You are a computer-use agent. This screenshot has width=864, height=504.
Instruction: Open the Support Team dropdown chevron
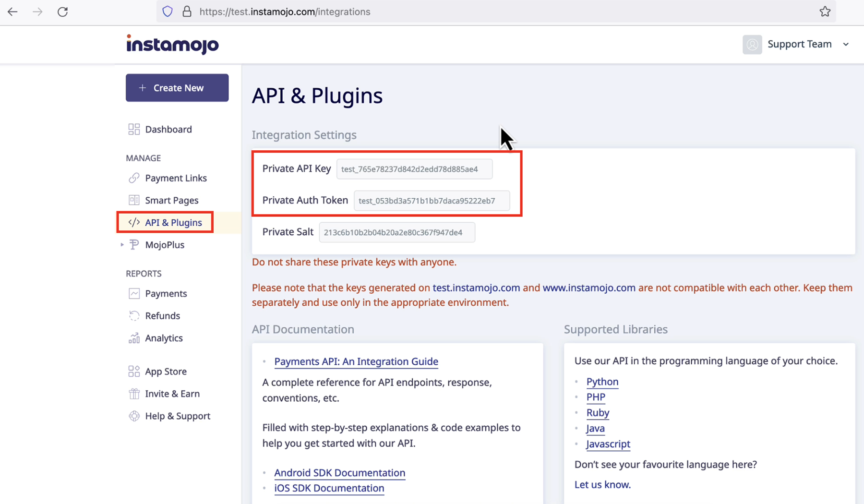(x=846, y=44)
